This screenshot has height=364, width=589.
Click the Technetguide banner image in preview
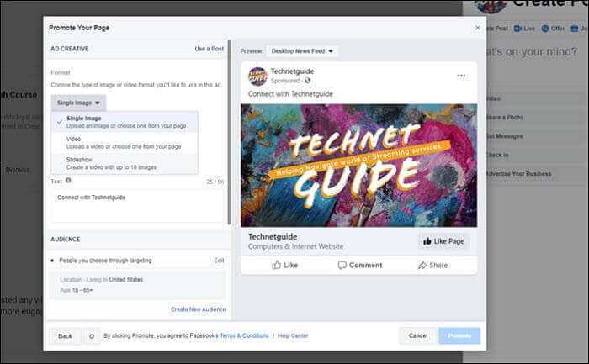click(x=359, y=166)
